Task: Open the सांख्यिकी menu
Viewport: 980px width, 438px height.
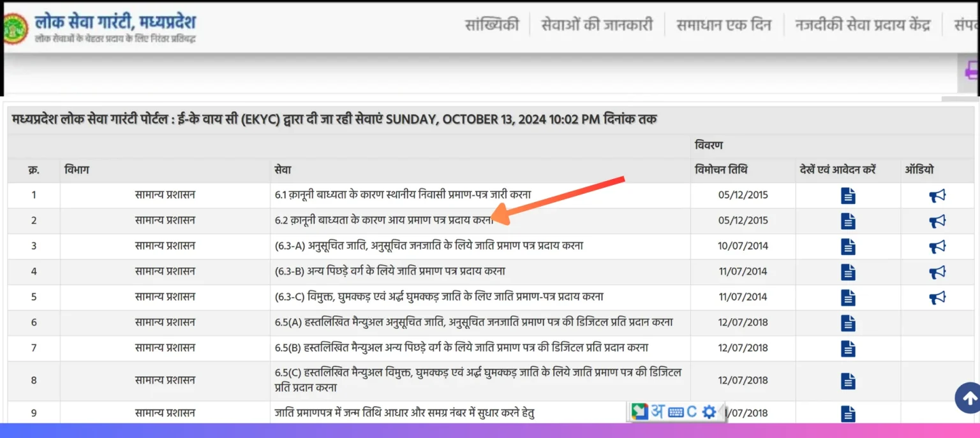Action: 491,25
